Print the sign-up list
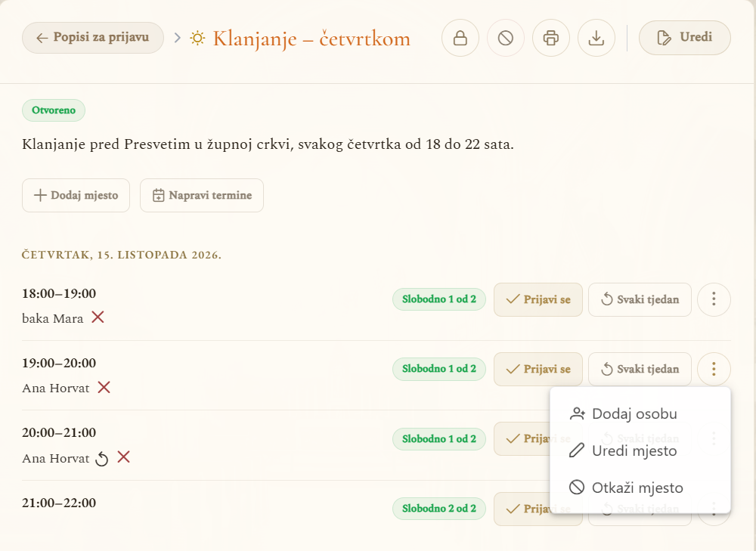The width and height of the screenshot is (756, 551). [551, 38]
